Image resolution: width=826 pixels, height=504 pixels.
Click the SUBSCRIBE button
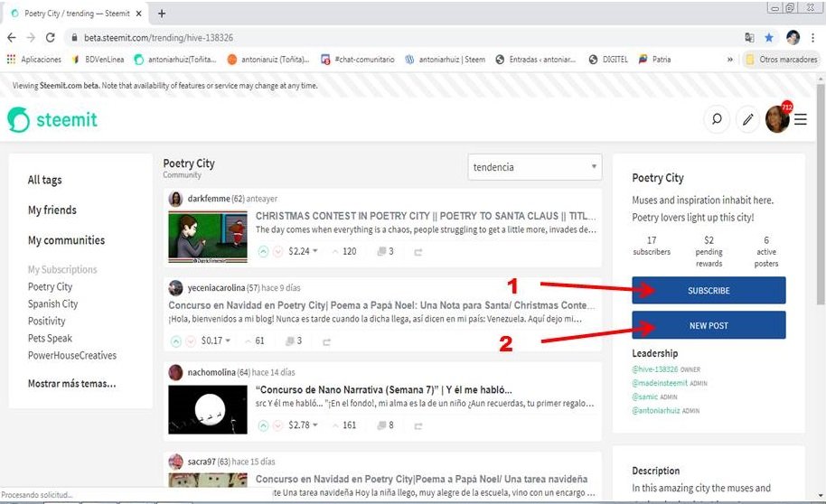(x=709, y=290)
